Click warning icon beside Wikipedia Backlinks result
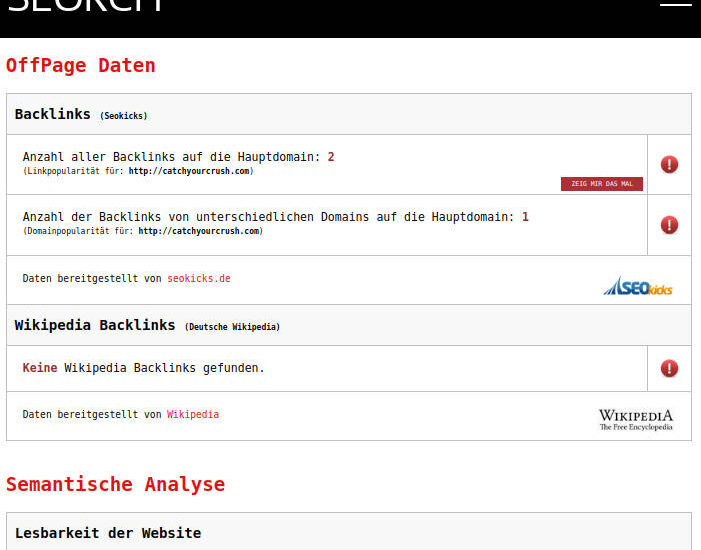This screenshot has height=550, width=701. point(669,368)
